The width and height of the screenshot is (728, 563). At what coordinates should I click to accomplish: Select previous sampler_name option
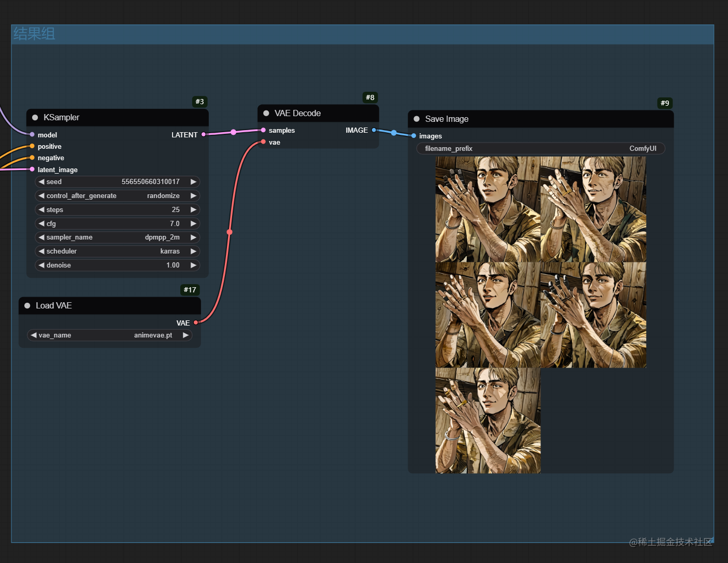point(41,237)
